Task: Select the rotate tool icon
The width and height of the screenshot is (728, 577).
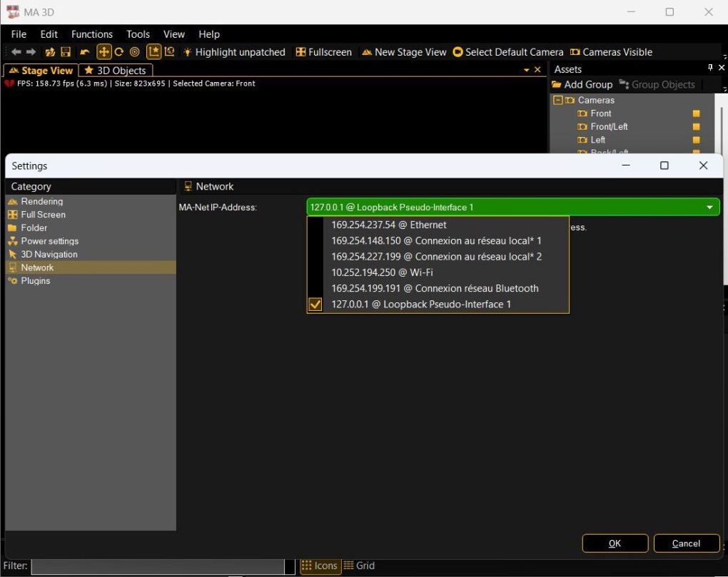Action: (x=119, y=52)
